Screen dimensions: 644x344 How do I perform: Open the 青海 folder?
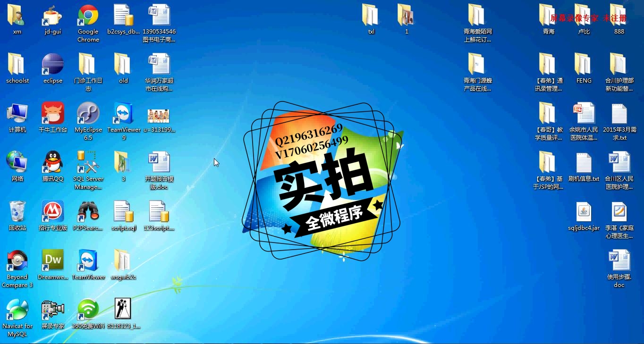coord(548,15)
